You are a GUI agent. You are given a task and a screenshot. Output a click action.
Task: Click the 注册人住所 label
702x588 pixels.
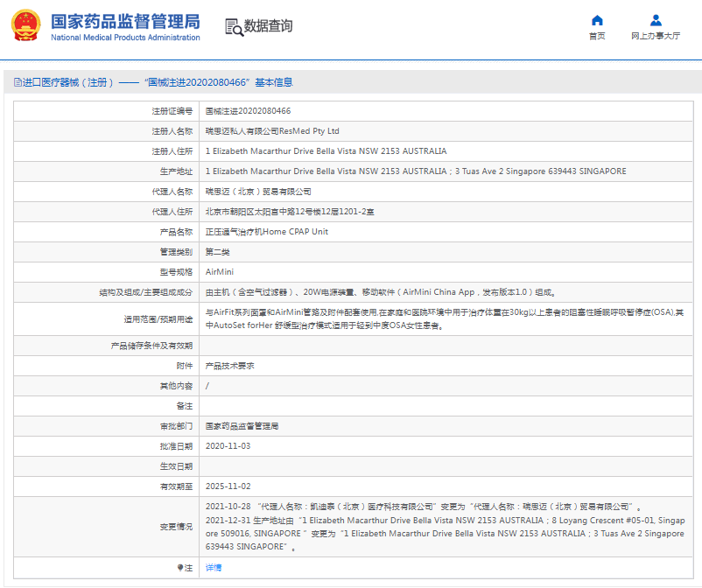[172, 151]
